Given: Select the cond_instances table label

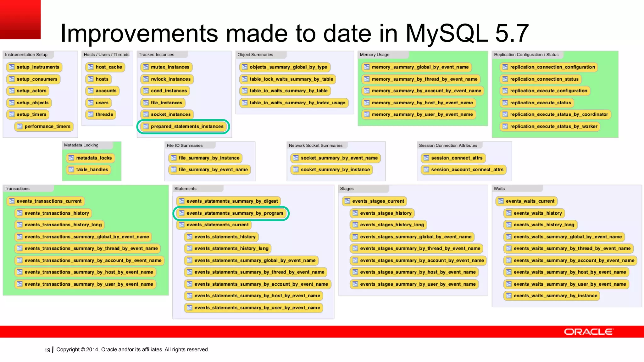Looking at the screenshot, I should [x=169, y=91].
